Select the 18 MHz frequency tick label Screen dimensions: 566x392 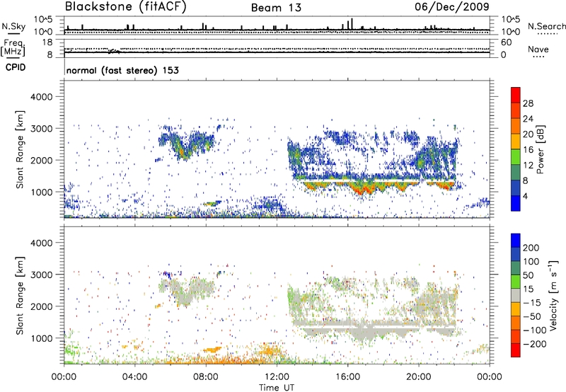(47, 42)
